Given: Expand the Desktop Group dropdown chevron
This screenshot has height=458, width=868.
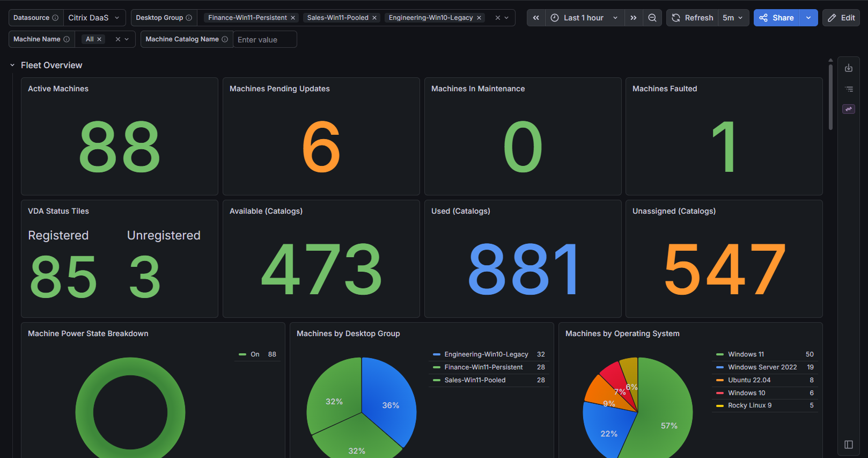Looking at the screenshot, I should 506,18.
